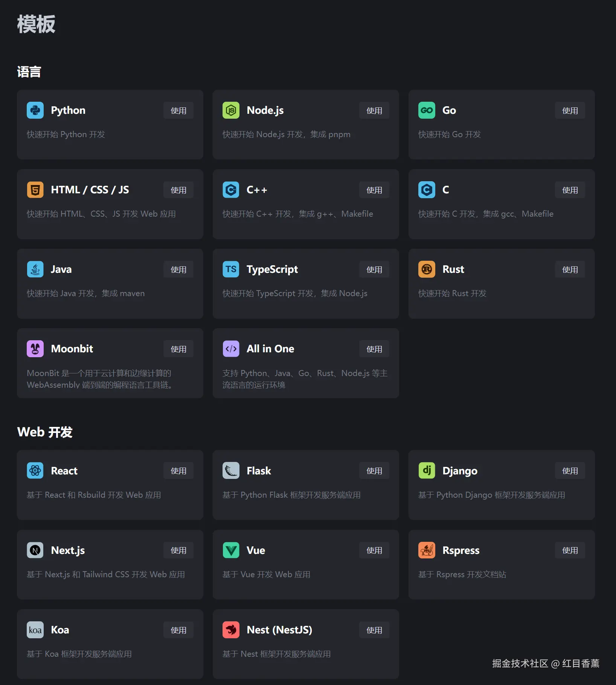Viewport: 616px width, 685px height.
Task: Use the All in One template
Action: [374, 349]
